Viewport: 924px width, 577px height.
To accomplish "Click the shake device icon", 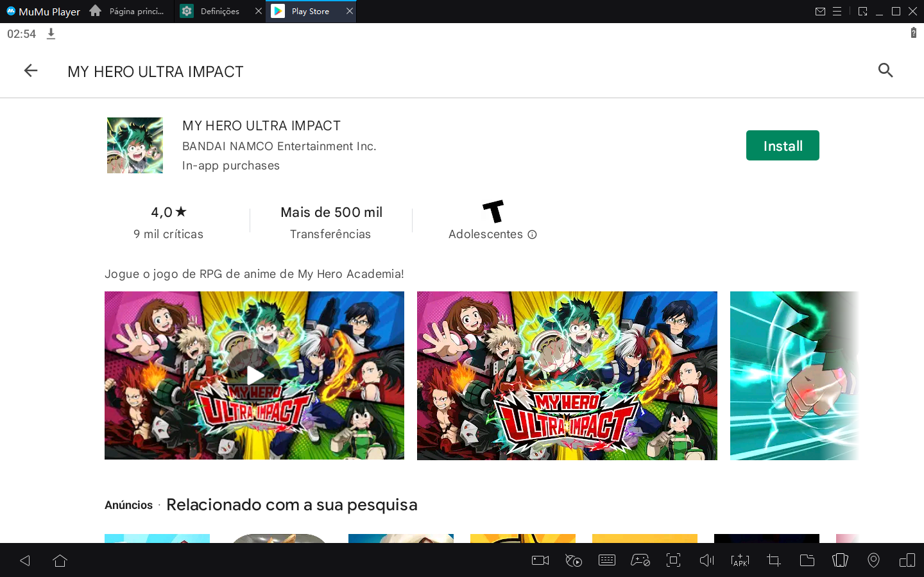I will (840, 560).
